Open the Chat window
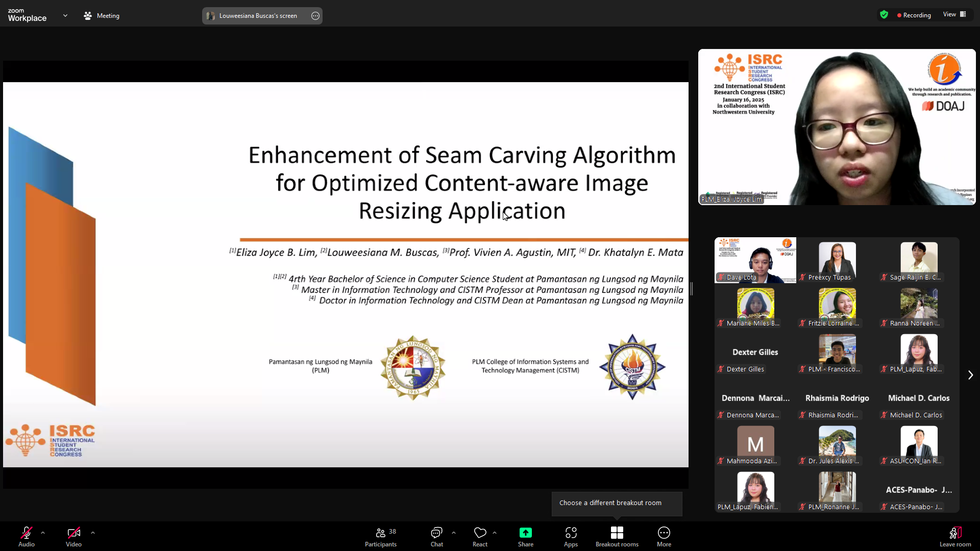This screenshot has width=980, height=551. click(x=436, y=537)
